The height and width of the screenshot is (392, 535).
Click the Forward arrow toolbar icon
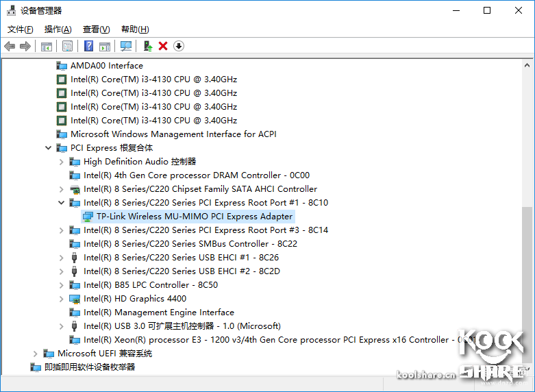(x=25, y=46)
